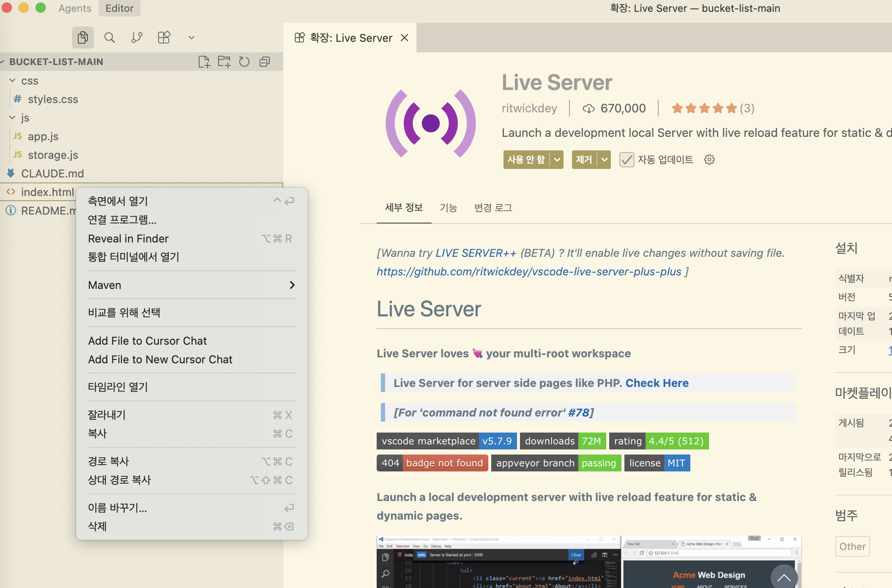Expand more sidebar views chevron

coord(192,38)
